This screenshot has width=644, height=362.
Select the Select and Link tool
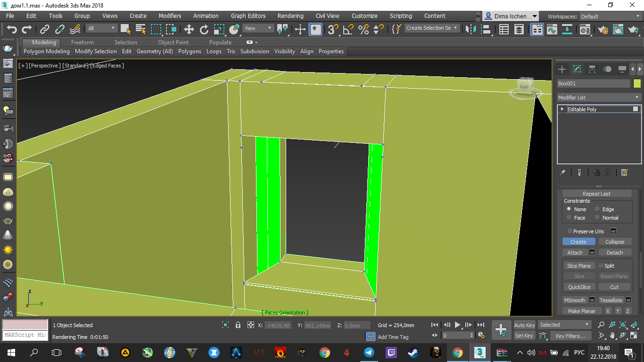coord(45,29)
